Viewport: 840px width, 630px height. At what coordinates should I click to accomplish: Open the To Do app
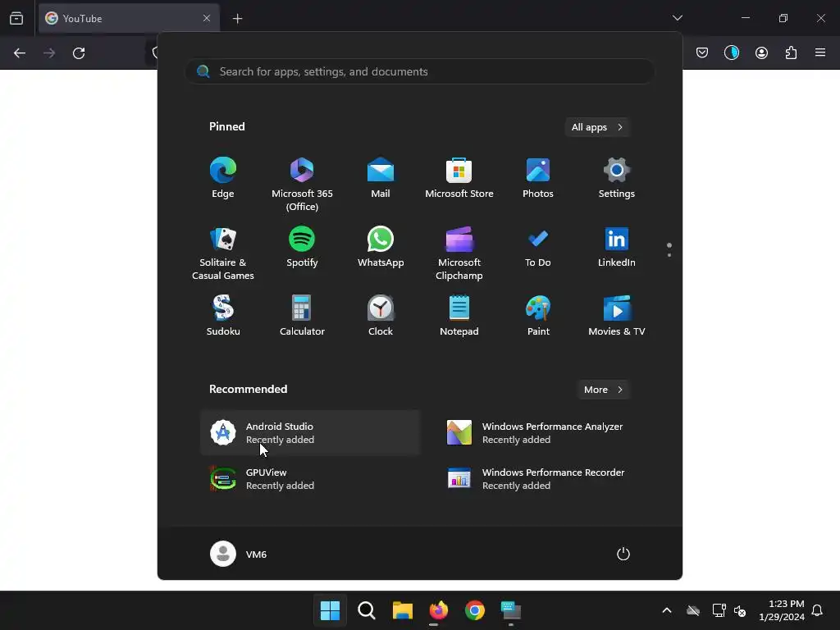538,248
